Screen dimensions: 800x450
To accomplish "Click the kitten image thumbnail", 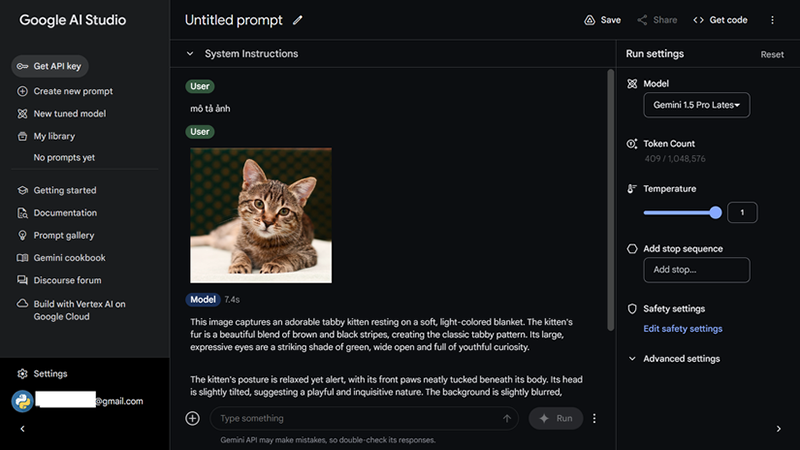I will (x=261, y=215).
